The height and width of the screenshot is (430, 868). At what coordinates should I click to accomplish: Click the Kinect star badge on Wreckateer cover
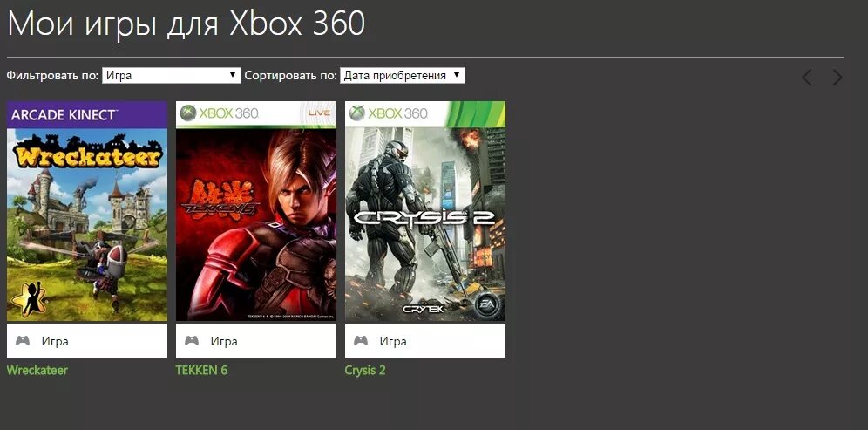23,300
